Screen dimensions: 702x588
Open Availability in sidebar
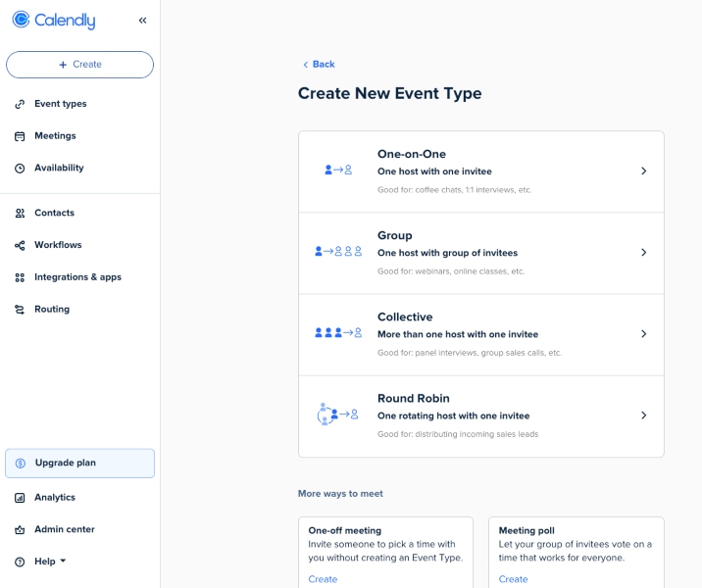coord(59,168)
